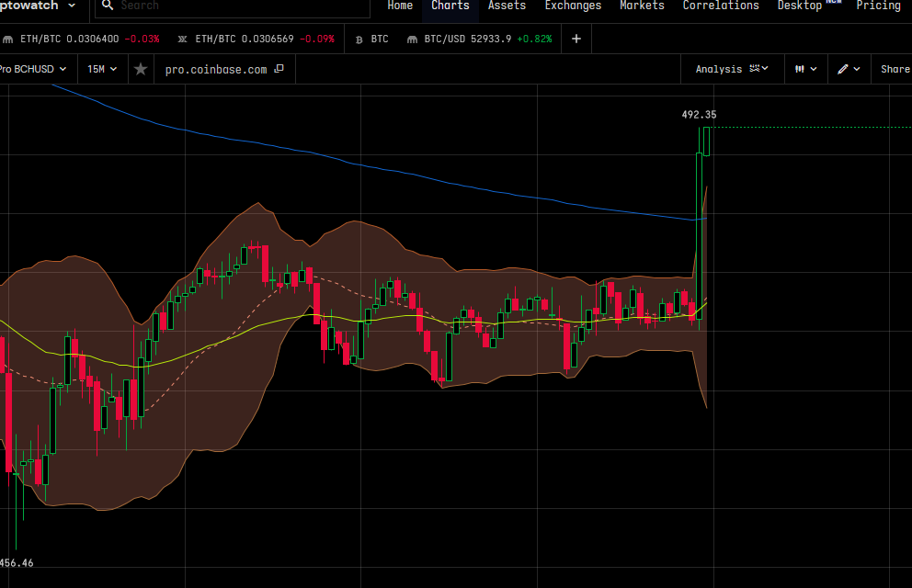The width and height of the screenshot is (912, 588).
Task: Open the Cryptowatch logo dropdown chevron
Action: coord(72,6)
